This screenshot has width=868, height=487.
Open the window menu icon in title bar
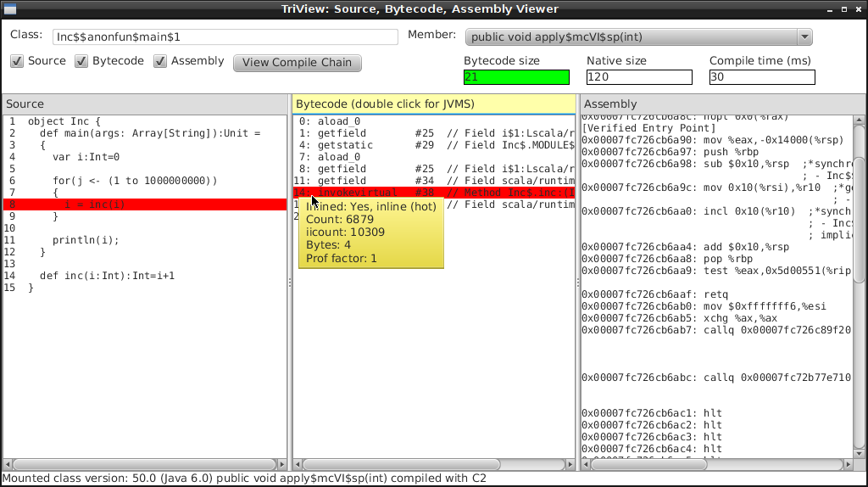(9, 8)
